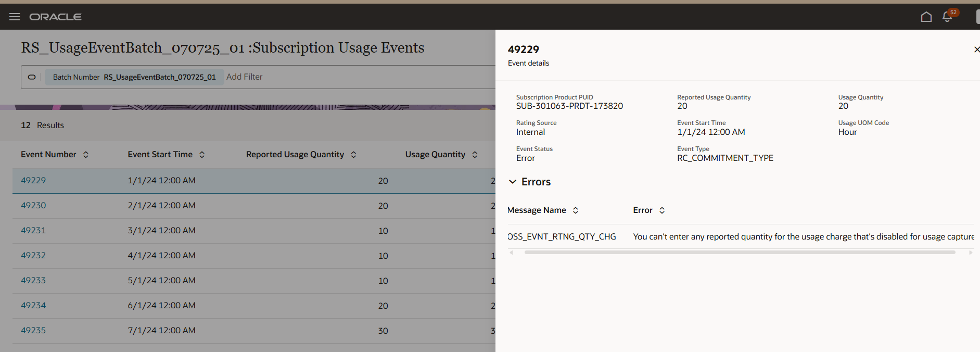Click the errors table horizontal scrollbar
The width and height of the screenshot is (980, 352).
[x=740, y=253]
